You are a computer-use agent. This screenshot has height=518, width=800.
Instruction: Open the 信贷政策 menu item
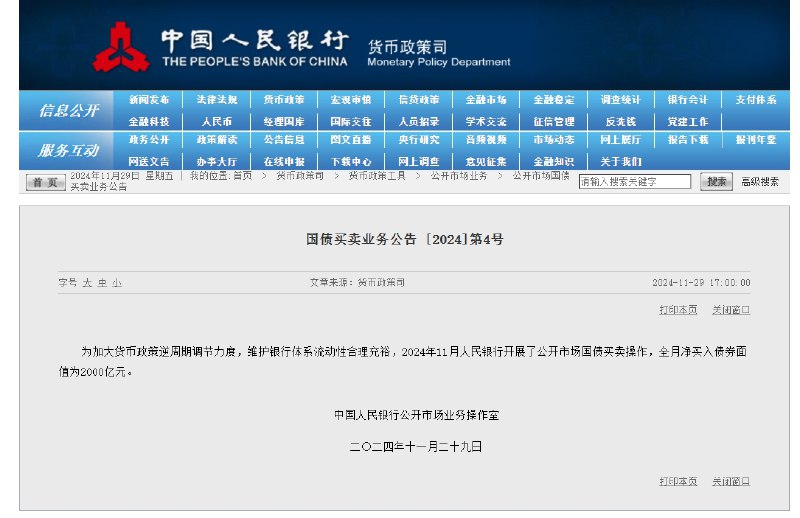click(x=419, y=100)
